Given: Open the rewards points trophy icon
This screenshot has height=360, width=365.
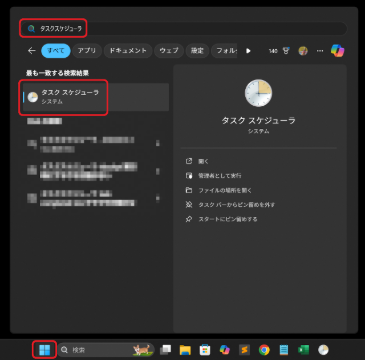Looking at the screenshot, I should [x=286, y=51].
